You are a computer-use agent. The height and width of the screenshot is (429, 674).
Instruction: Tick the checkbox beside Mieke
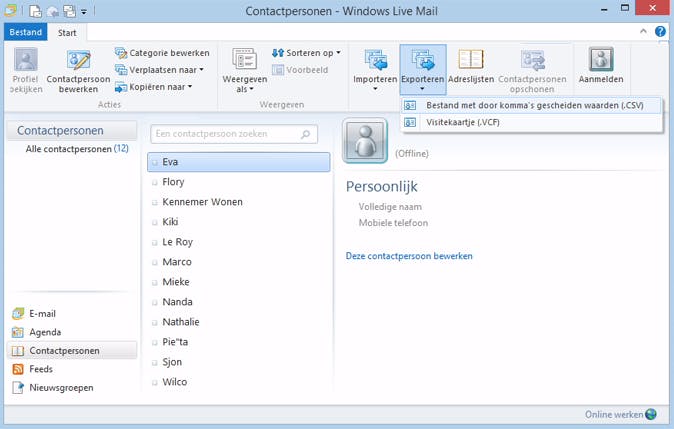click(155, 282)
